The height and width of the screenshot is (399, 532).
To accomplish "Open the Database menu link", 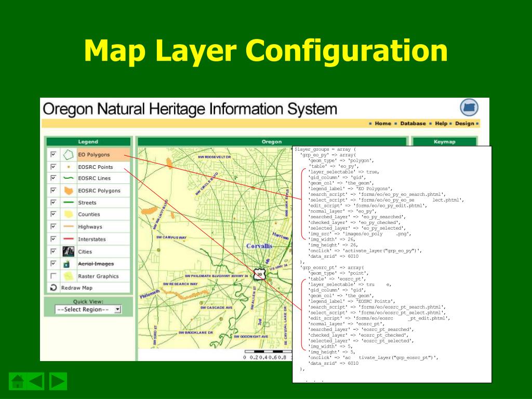I will (x=413, y=124).
